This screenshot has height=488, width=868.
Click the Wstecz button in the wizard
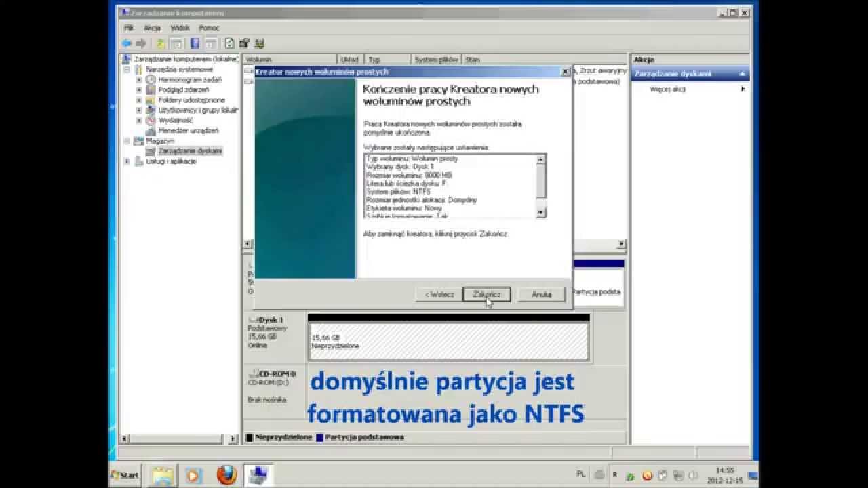point(439,294)
